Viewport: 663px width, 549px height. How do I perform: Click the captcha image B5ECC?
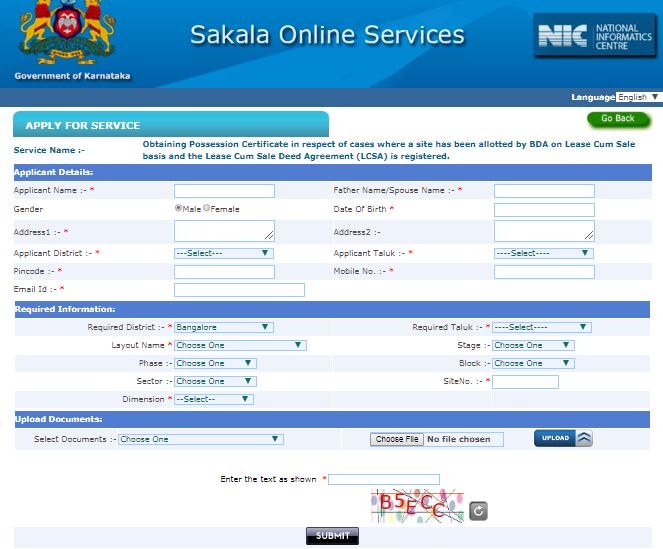click(x=417, y=506)
